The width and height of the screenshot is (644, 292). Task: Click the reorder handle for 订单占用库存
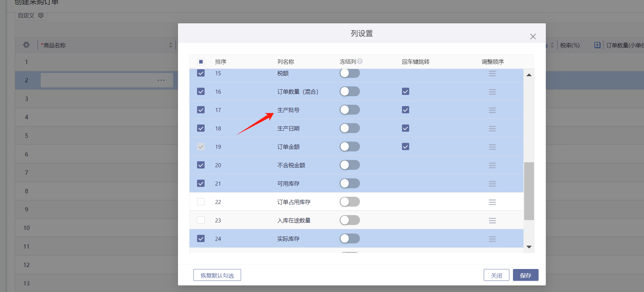coord(492,202)
